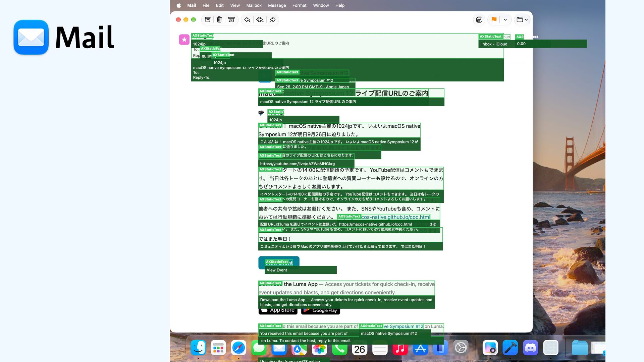Click the App Store download badge
This screenshot has height=362, width=644.
278,310
